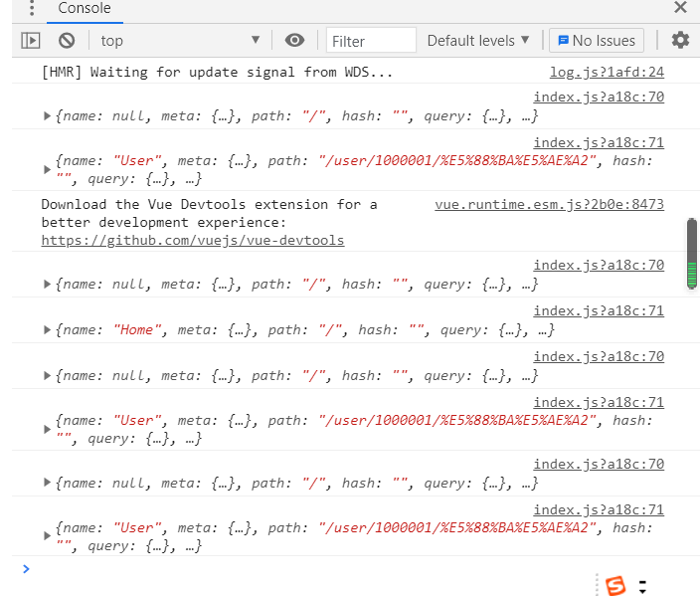
Task: Expand the second name: null object
Action: point(47,285)
